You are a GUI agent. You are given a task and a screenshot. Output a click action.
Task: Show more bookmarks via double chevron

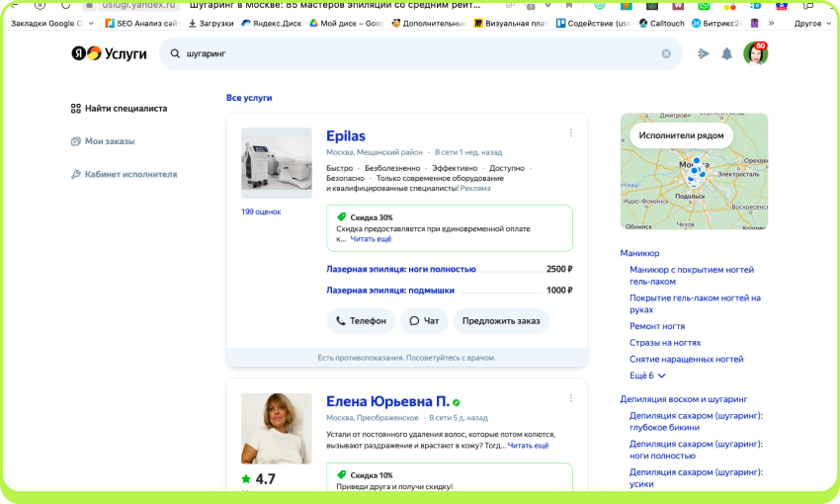771,24
